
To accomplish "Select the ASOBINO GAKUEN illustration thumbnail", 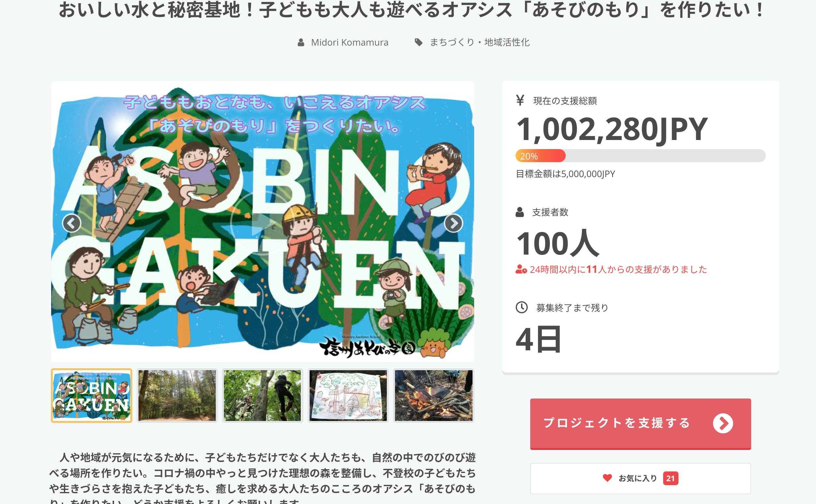I will coord(91,395).
